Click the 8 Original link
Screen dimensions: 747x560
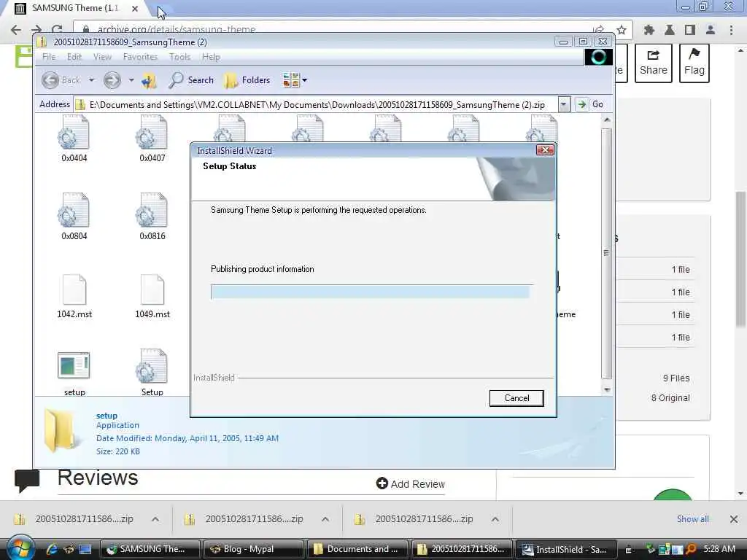[x=670, y=398]
